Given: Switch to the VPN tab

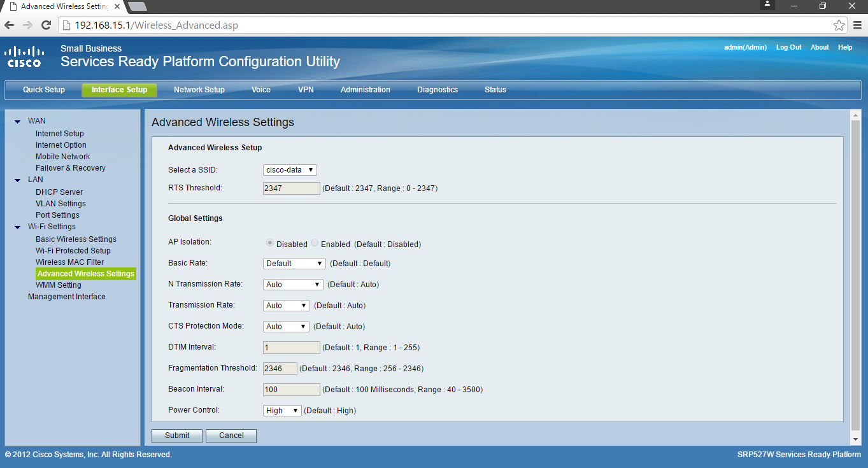Looking at the screenshot, I should [x=306, y=90].
